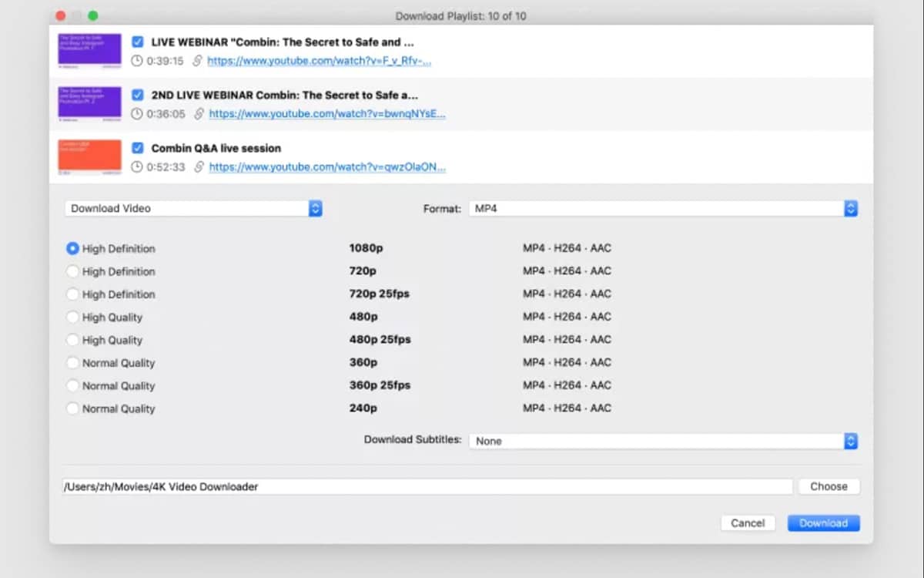
Task: Open the Download Subtitles dropdown
Action: point(850,440)
